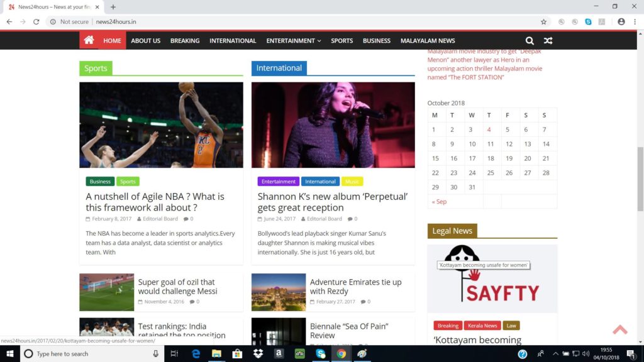The width and height of the screenshot is (644, 362).
Task: Bookmark this page with the star icon
Action: coord(543,21)
